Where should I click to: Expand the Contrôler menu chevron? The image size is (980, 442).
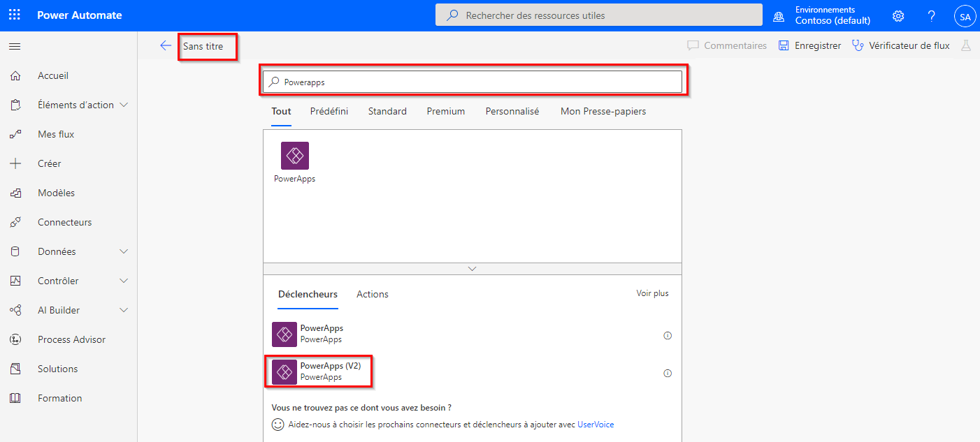click(x=124, y=281)
